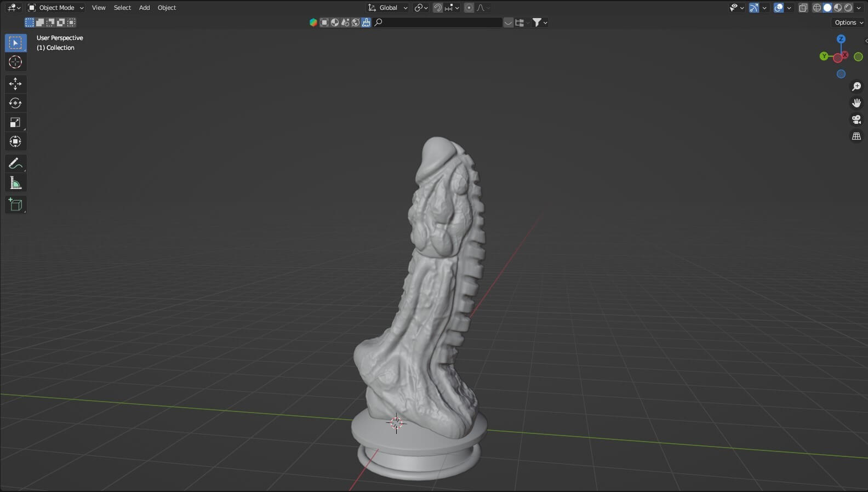Open the Options dropdown
868x492 pixels.
848,22
